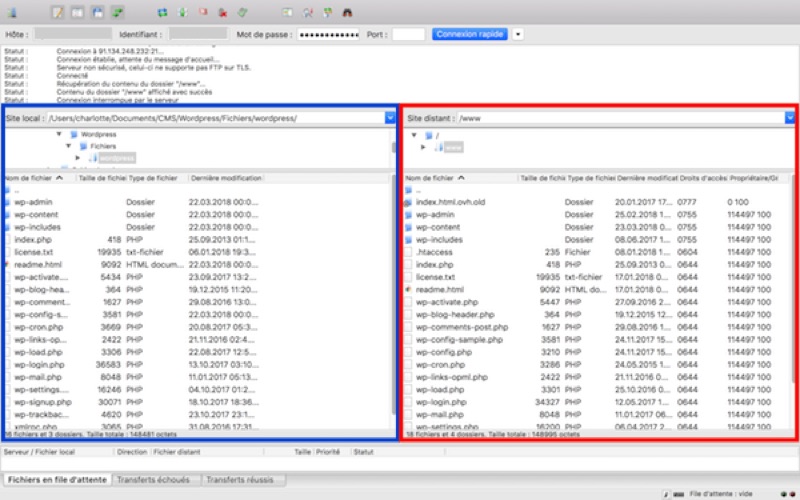Click the refresh file lists icon
Image resolution: width=800 pixels, height=500 pixels.
tap(162, 13)
